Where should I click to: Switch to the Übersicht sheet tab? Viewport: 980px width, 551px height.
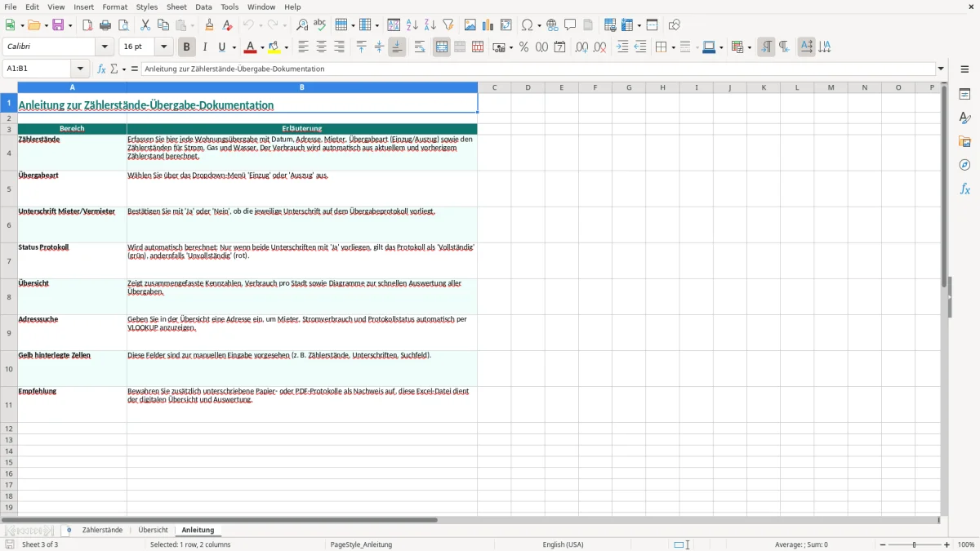[154, 531]
